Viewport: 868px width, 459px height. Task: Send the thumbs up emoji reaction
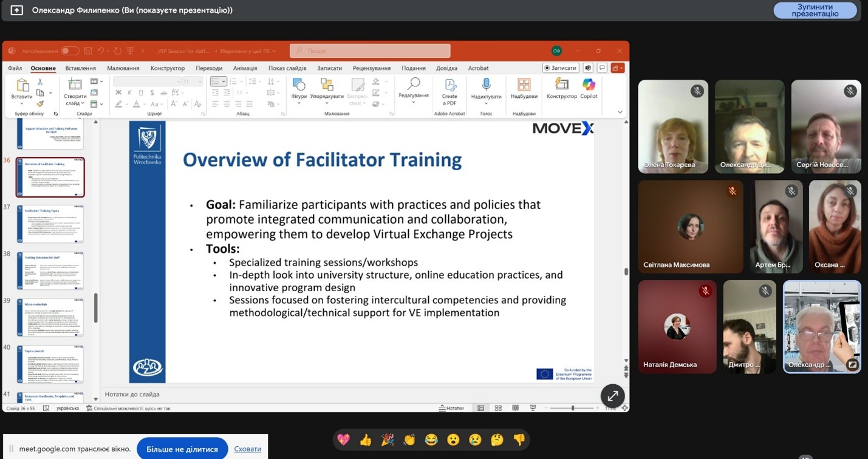pos(366,440)
